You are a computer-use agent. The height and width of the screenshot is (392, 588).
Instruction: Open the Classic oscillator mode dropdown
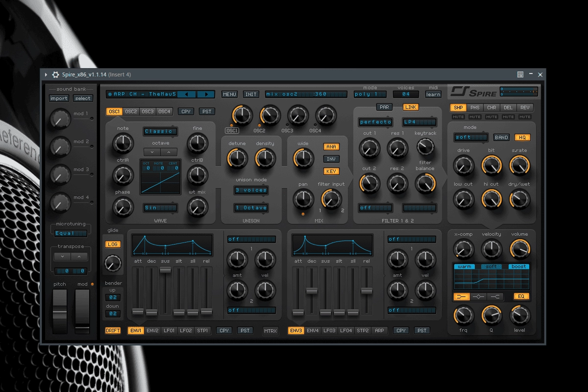(160, 131)
